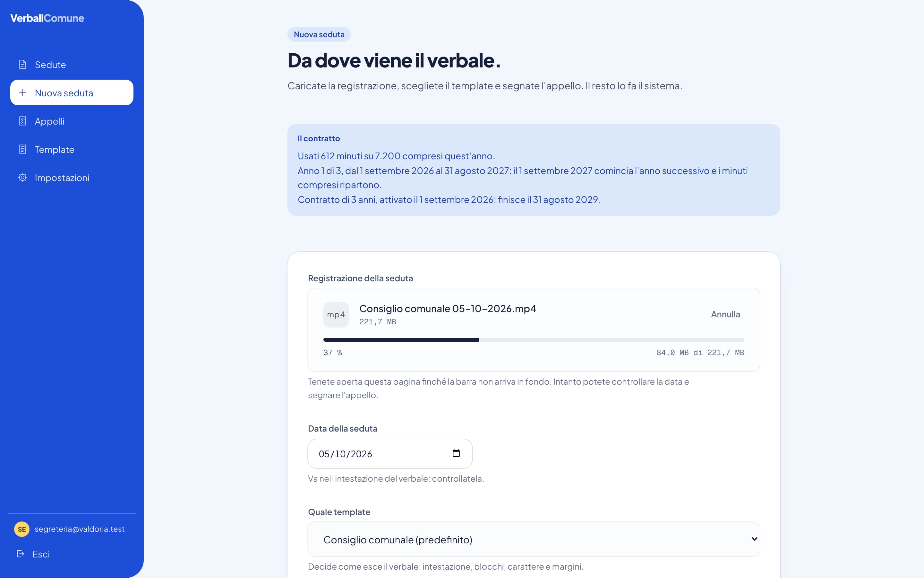
Task: Click the plus icon beside Nuova seduta
Action: (22, 93)
